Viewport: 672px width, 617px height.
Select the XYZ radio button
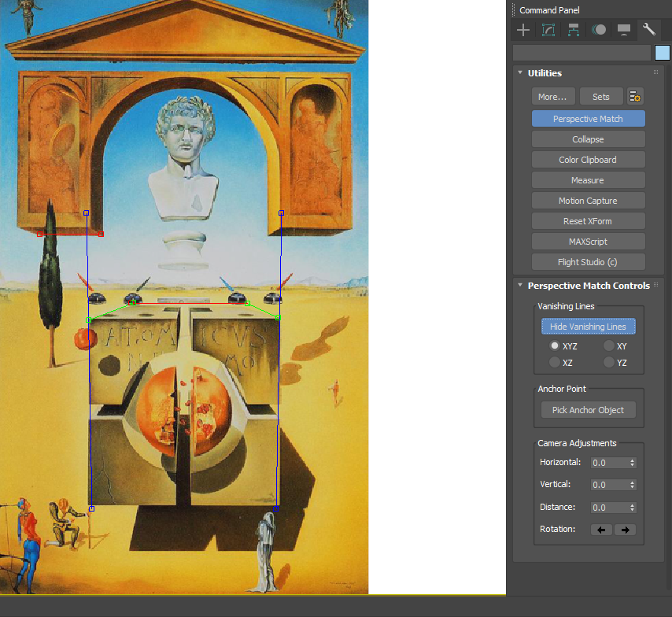coord(555,345)
